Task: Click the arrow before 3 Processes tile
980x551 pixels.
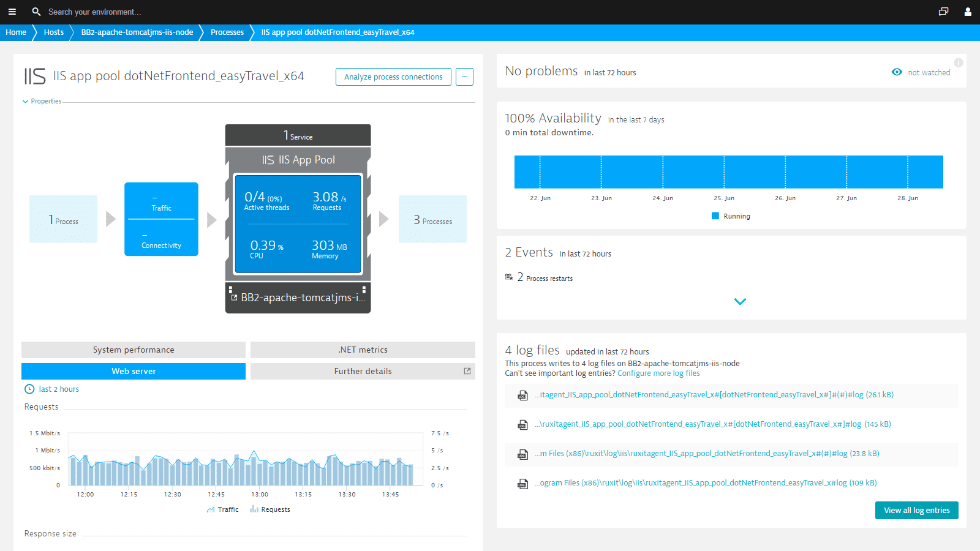Action: click(x=384, y=219)
